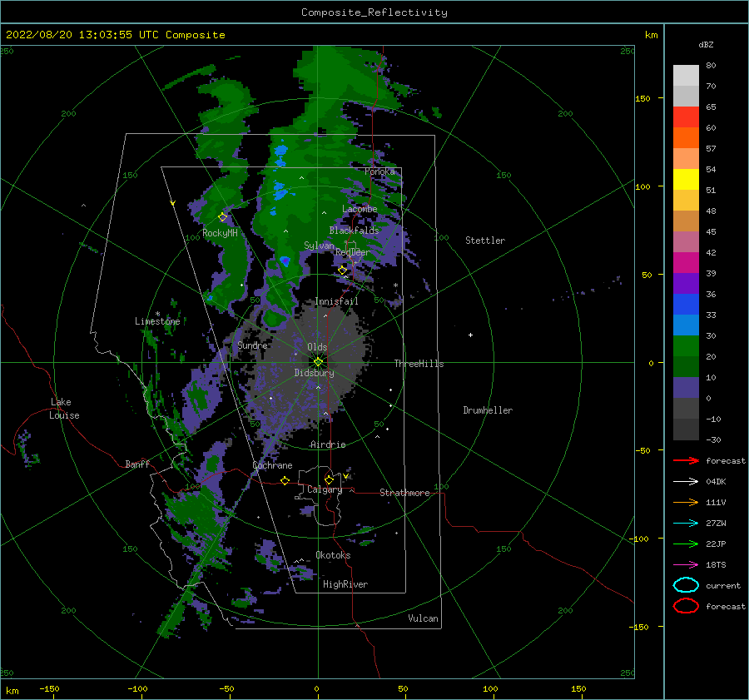This screenshot has height=700, width=749.
Task: Click the bright yellow swatch in dBZ scale
Action: point(686,179)
